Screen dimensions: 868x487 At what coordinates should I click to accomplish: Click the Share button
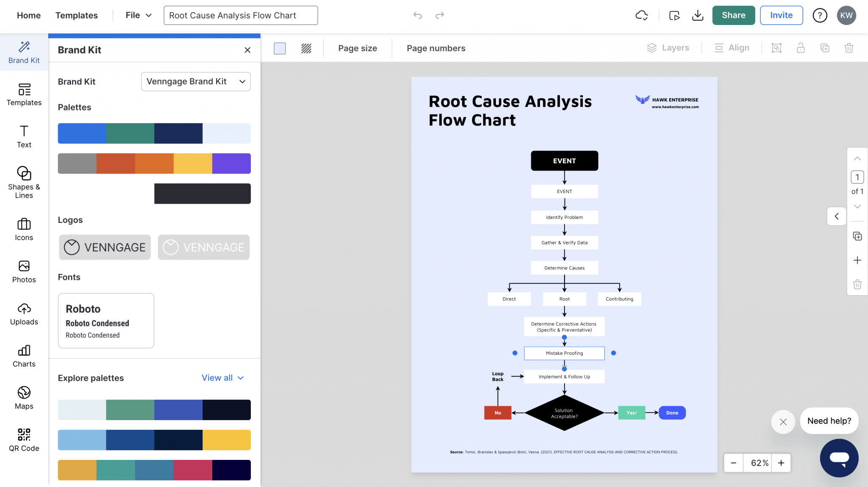[734, 15]
